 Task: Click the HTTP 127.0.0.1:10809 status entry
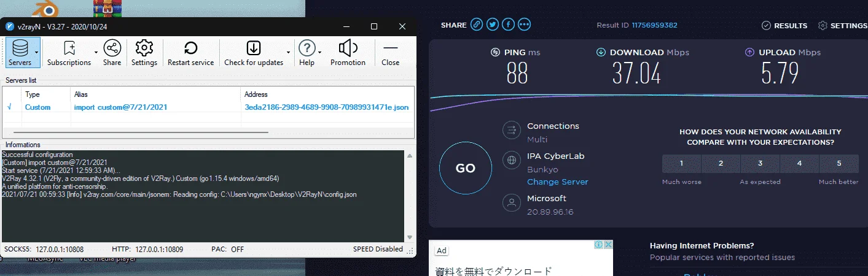coord(147,250)
